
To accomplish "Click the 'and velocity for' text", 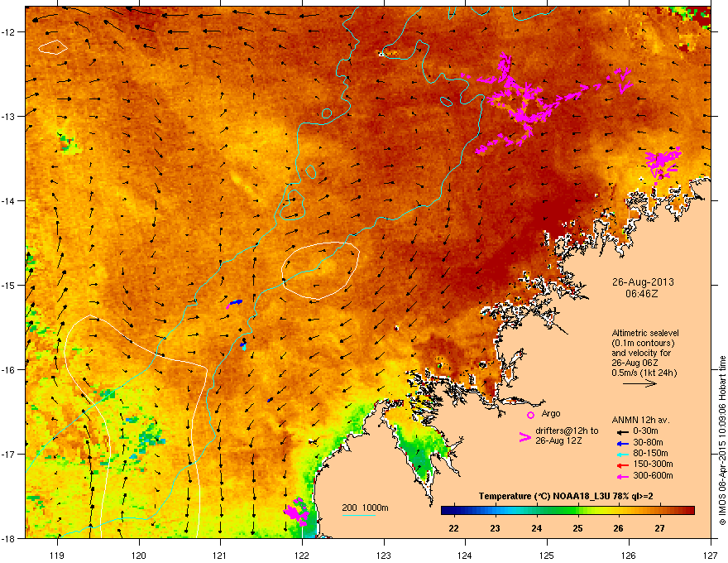I will click(641, 353).
